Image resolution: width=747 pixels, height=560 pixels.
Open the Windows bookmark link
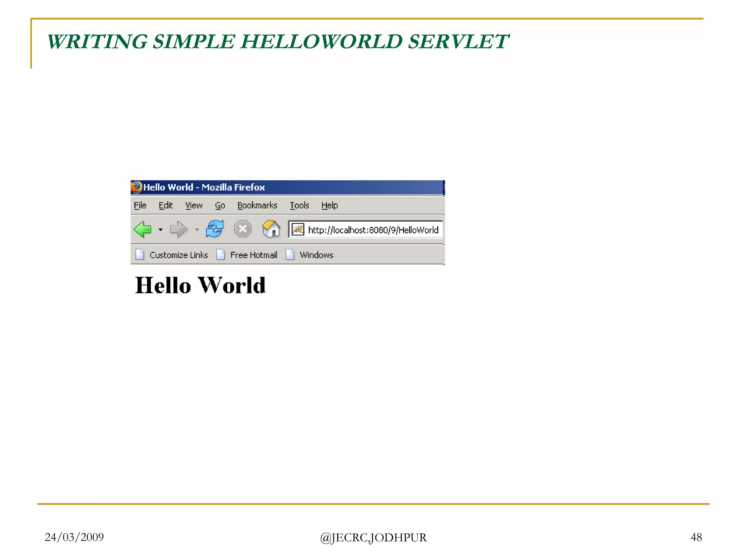pos(316,255)
